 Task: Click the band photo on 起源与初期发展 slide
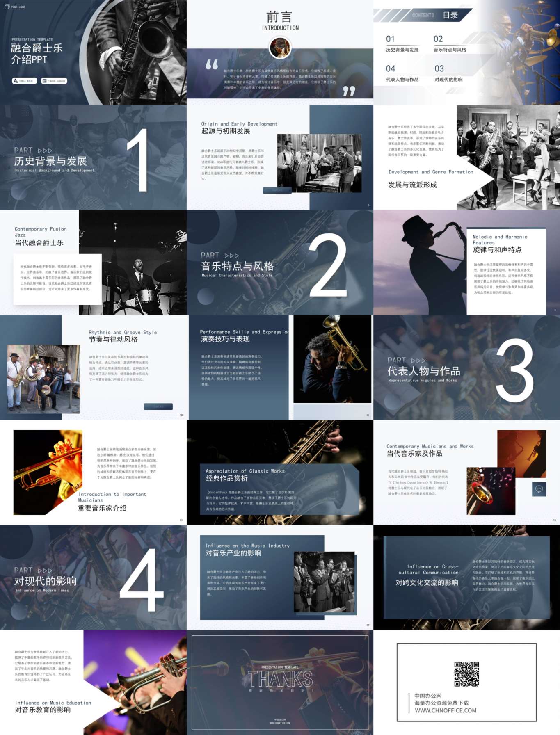(320, 163)
